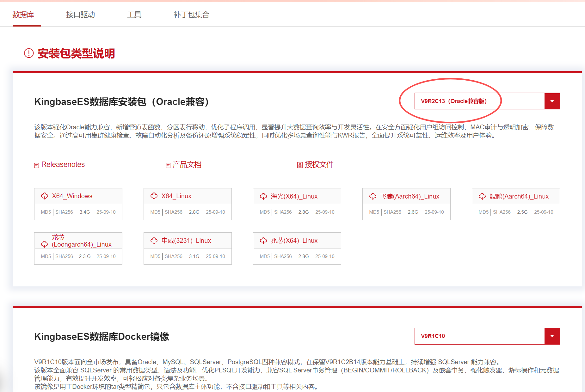Click the cloud download icon for 飞腾(Aarch64)_Linux
Viewport: 585px width, 392px height.
coord(373,196)
